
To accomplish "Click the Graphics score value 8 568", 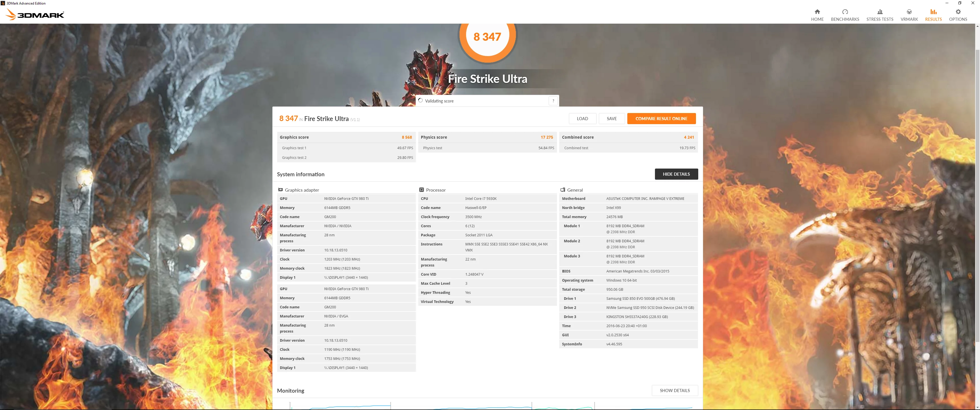I will (x=407, y=137).
